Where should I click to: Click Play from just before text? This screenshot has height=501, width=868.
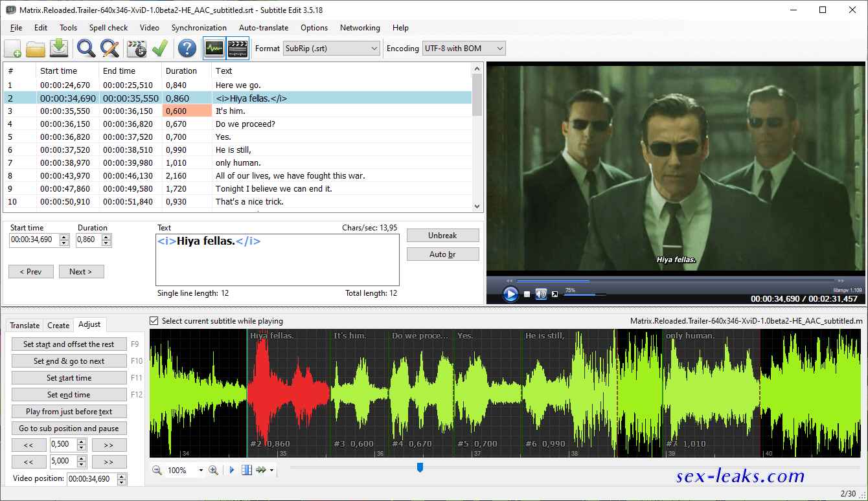69,412
